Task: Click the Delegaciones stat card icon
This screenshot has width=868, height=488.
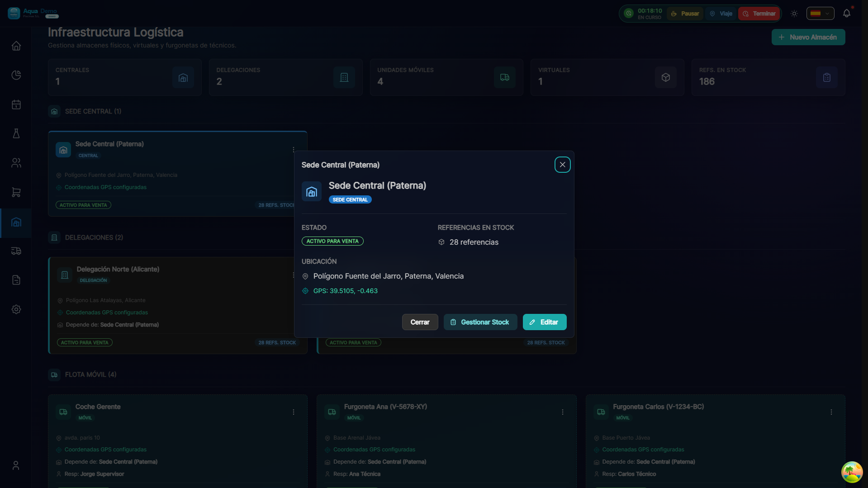Action: click(344, 77)
